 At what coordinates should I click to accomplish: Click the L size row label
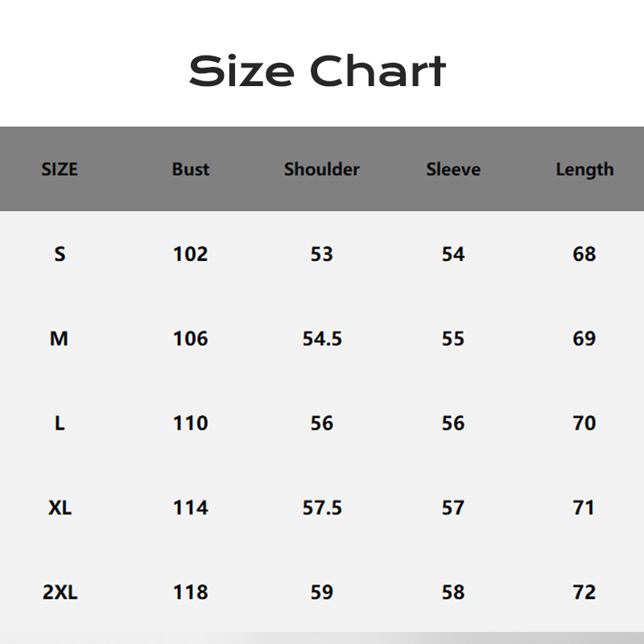click(x=60, y=423)
